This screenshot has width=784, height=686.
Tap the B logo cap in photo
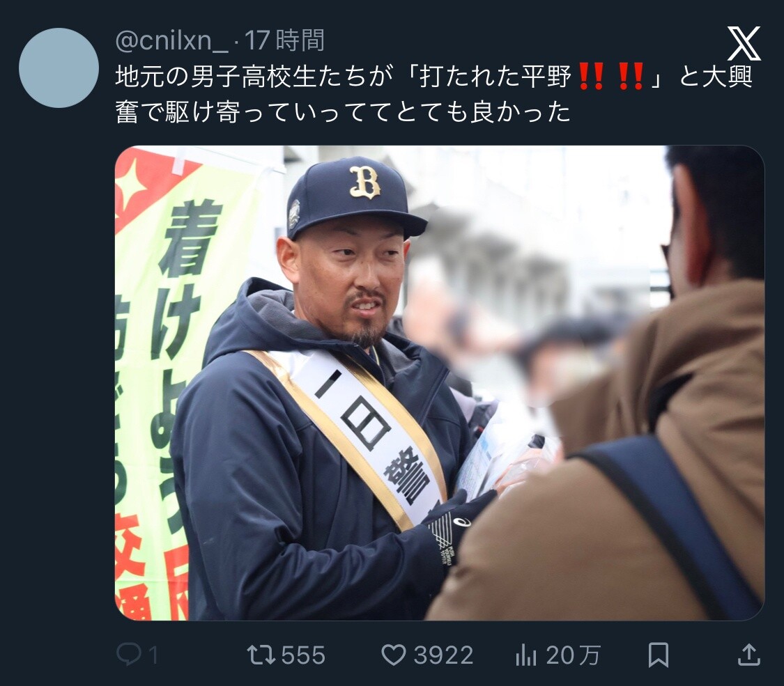click(356, 199)
